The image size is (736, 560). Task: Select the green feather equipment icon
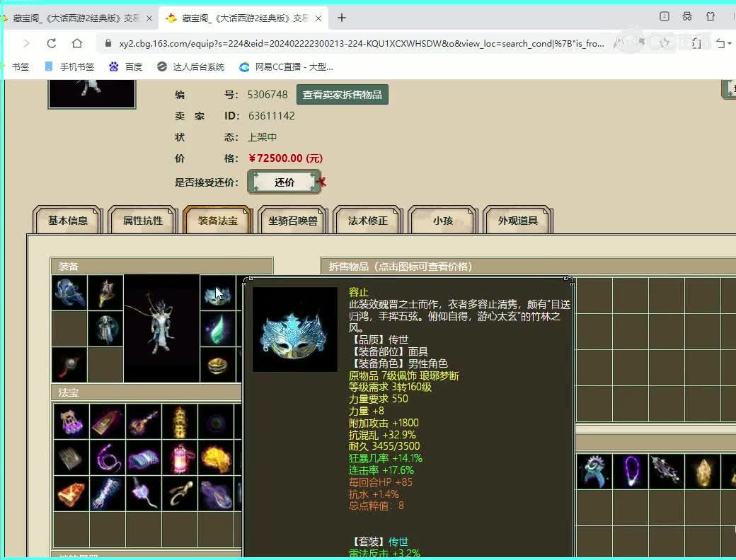(218, 329)
